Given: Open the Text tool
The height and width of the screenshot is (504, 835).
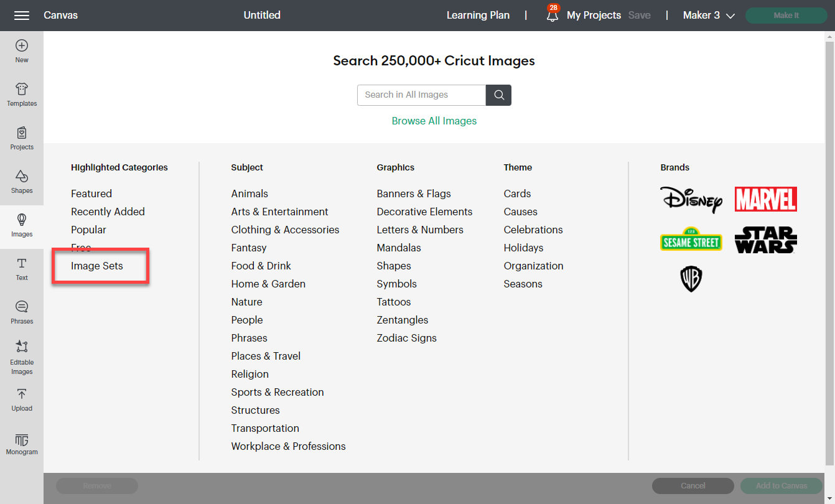Looking at the screenshot, I should tap(22, 268).
